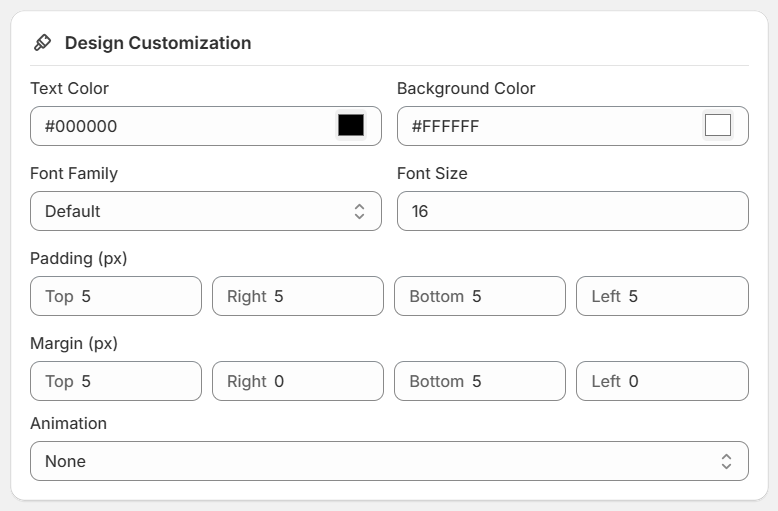Click the Design Customization paintbrush icon
This screenshot has width=778, height=511.
[x=42, y=43]
